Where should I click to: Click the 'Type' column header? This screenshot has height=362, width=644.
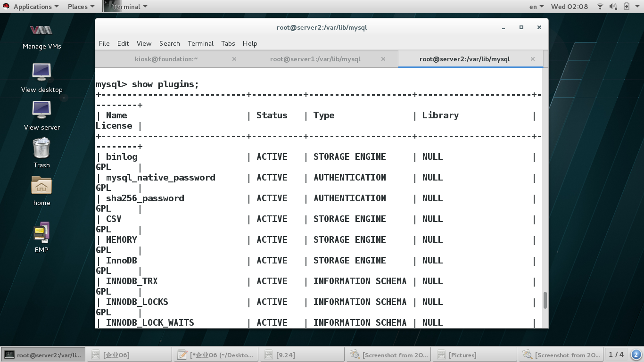coord(324,115)
